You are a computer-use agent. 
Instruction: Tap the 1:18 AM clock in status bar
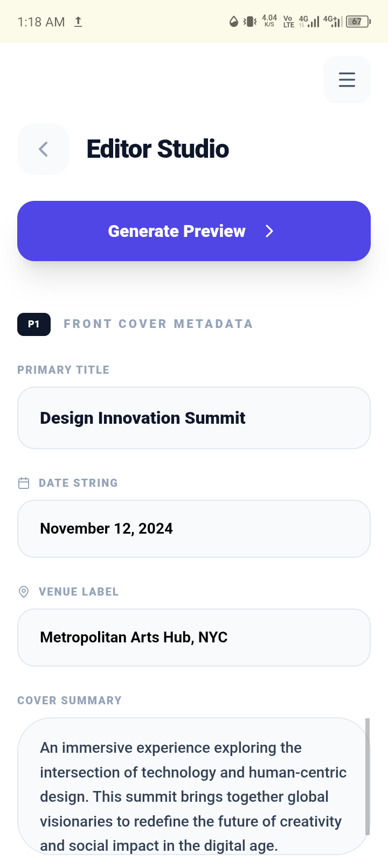coord(41,22)
